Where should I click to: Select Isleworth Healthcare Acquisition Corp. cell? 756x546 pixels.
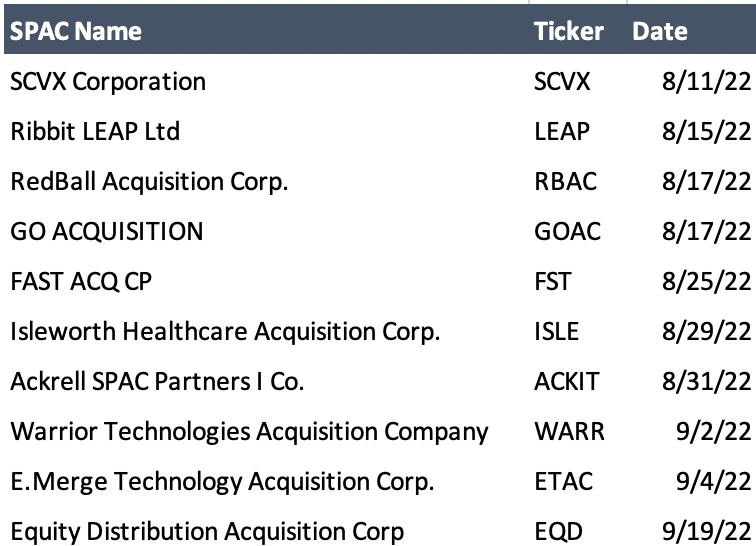(225, 331)
